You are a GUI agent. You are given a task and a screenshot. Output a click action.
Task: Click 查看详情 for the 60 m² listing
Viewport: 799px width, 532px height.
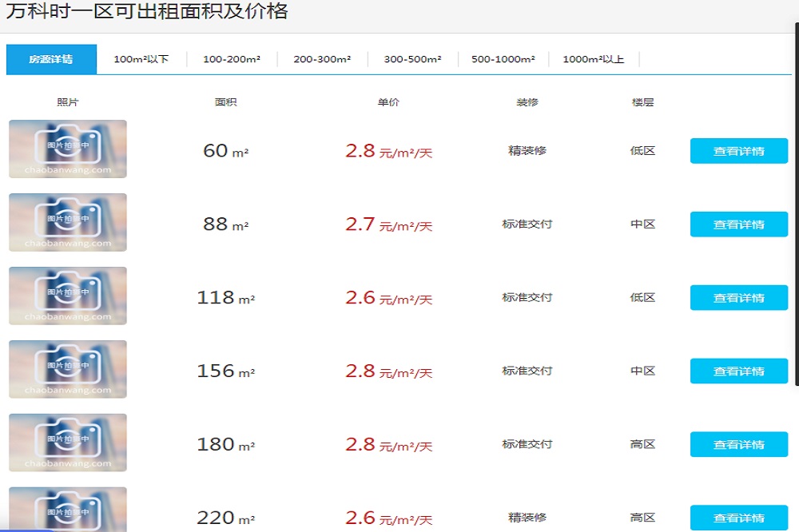pyautogui.click(x=739, y=151)
